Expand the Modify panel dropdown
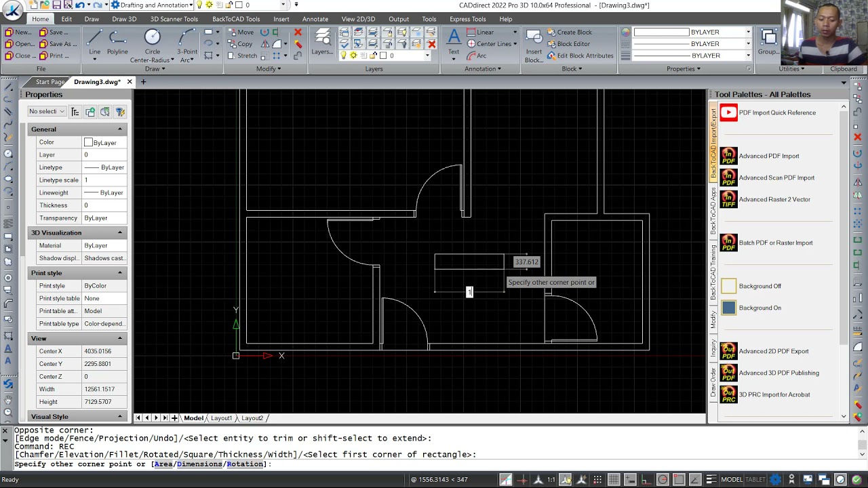This screenshot has height=488, width=868. click(x=269, y=68)
